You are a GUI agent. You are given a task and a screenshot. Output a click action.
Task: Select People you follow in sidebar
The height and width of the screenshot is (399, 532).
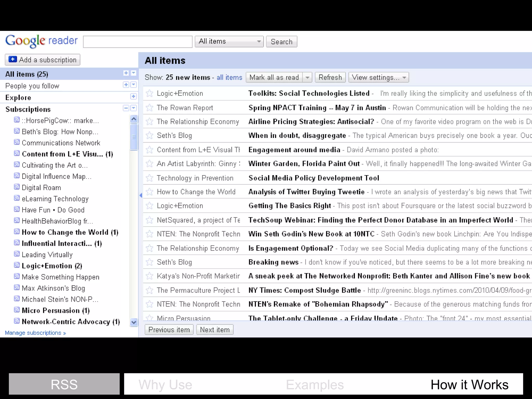pos(32,86)
